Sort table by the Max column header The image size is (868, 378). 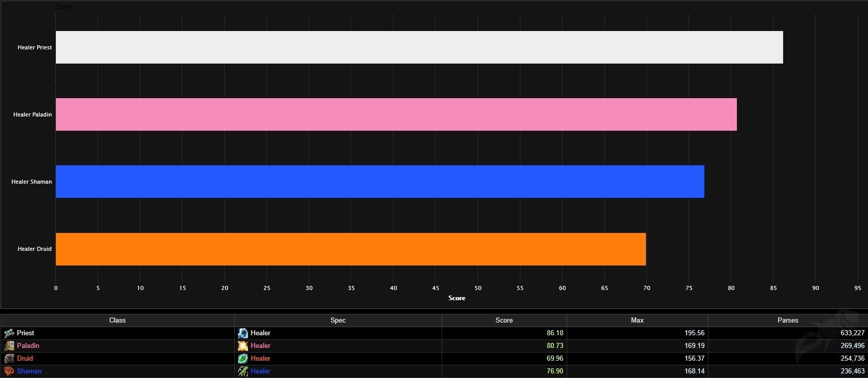pos(637,320)
